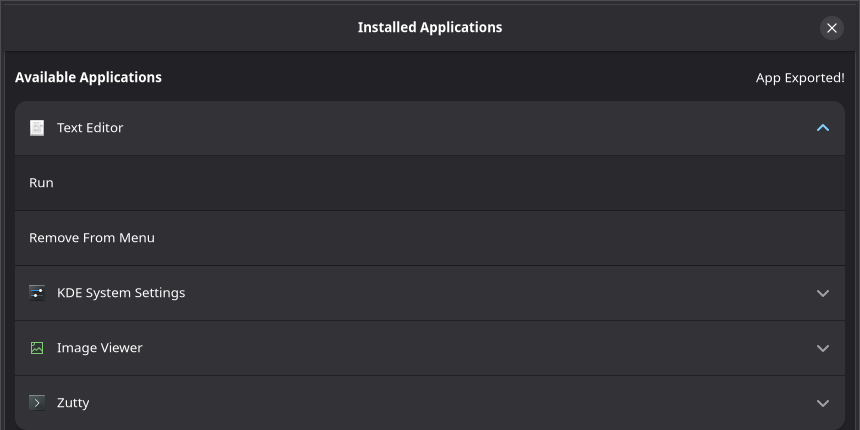Select the KDE System Settings label
860x430 pixels.
(x=121, y=293)
